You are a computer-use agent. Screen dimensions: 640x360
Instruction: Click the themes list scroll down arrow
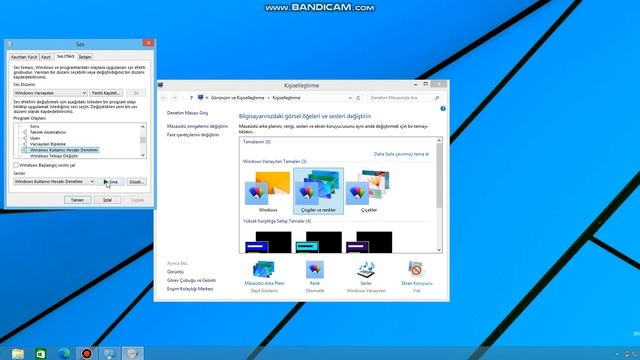tap(439, 250)
